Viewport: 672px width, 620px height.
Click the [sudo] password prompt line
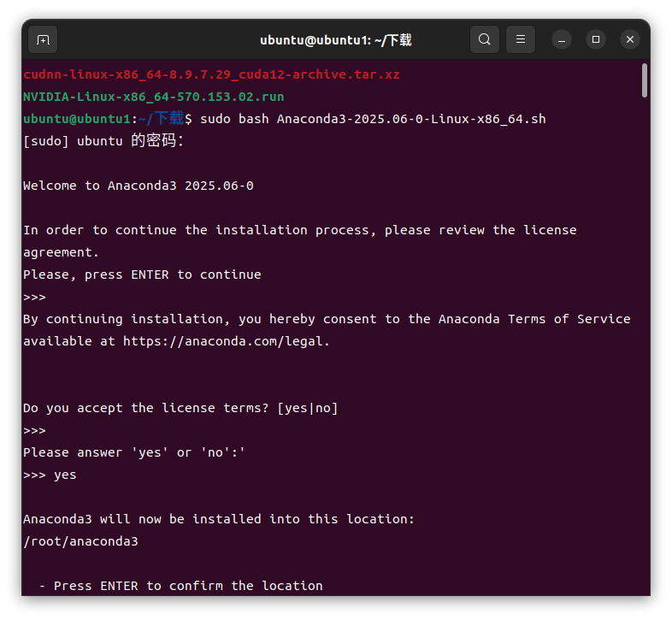(x=103, y=141)
